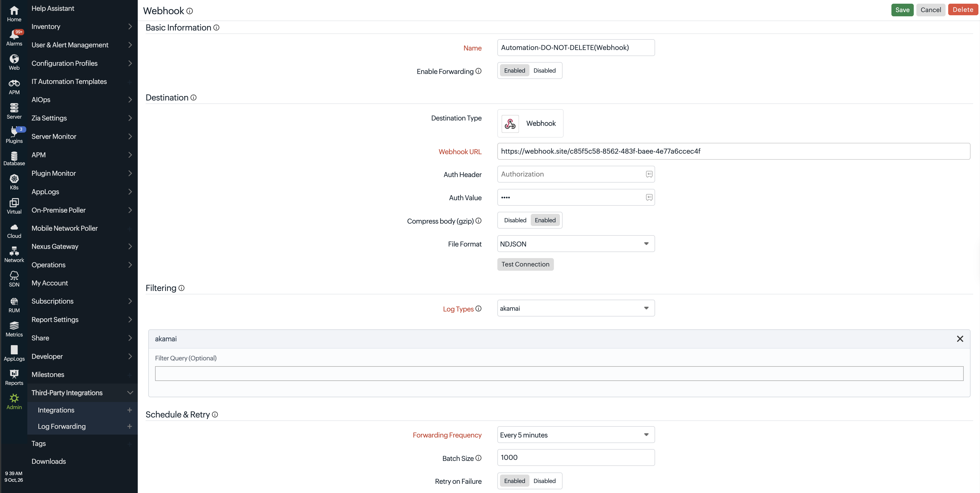Set Enable Forwarding to Enabled
The height and width of the screenshot is (493, 980).
pyautogui.click(x=514, y=71)
